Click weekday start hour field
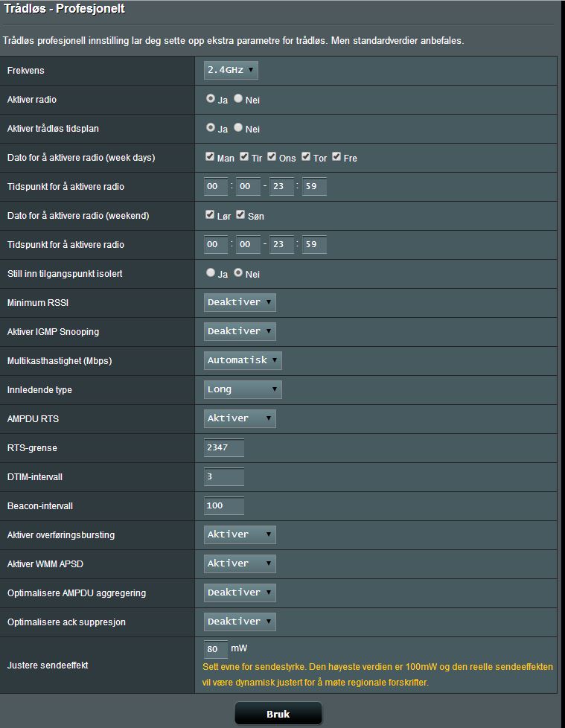This screenshot has width=565, height=728. coord(216,186)
